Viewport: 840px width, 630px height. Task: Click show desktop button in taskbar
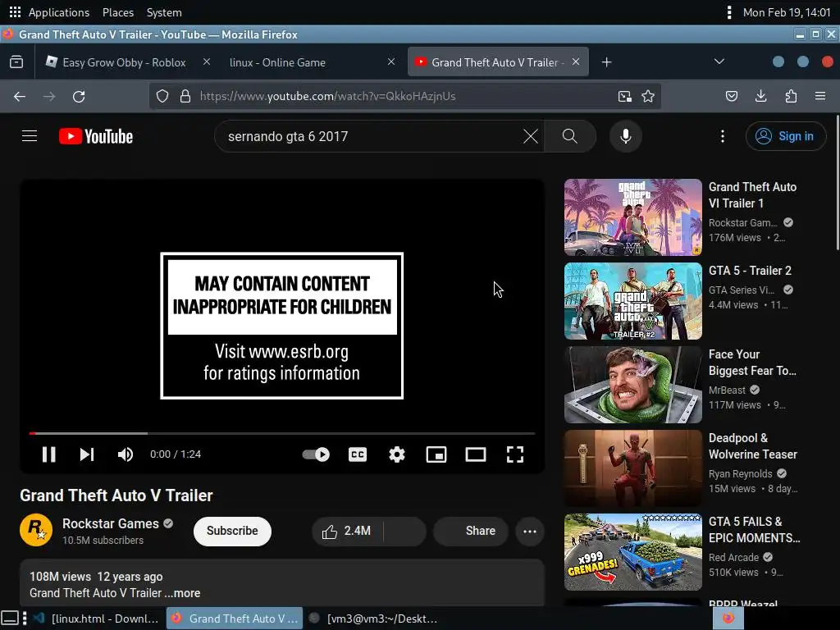pyautogui.click(x=10, y=619)
